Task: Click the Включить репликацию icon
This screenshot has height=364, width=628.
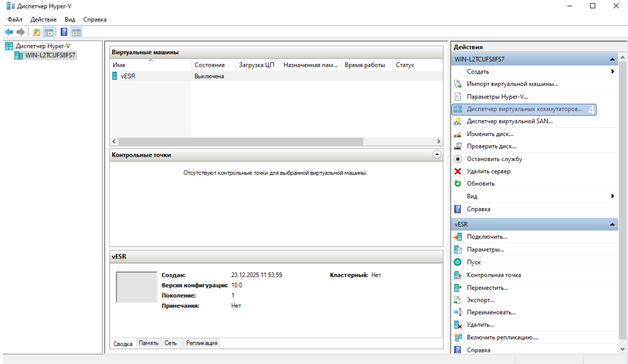Action: coord(458,337)
